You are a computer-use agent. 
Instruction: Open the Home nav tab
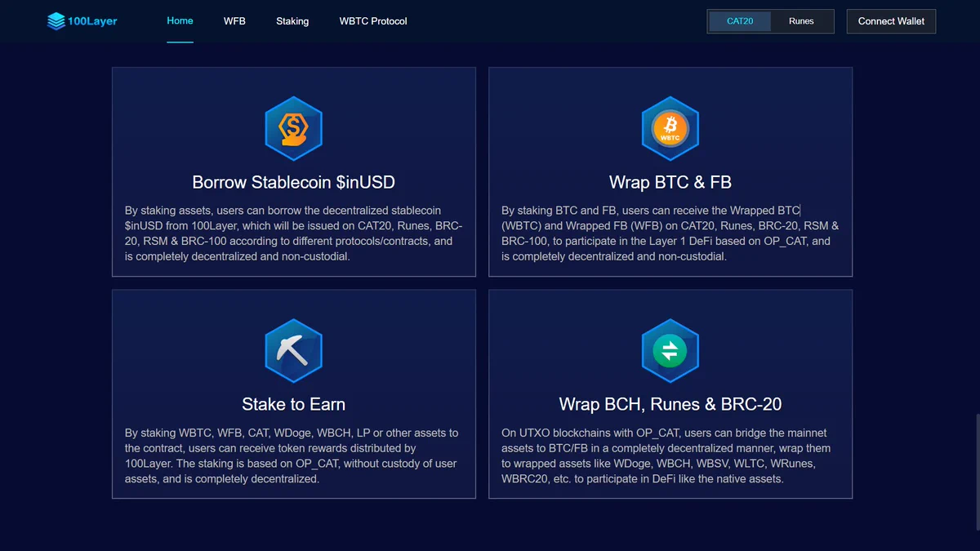pos(180,20)
